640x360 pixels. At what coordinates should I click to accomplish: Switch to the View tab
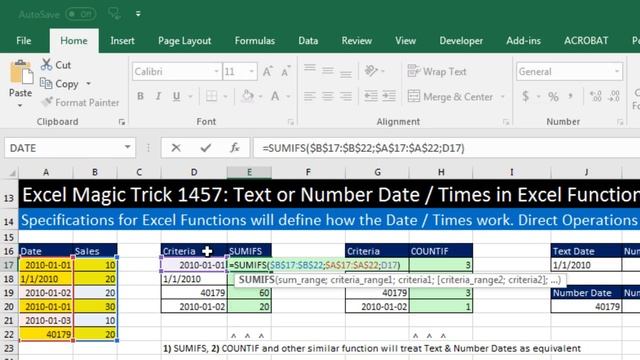pyautogui.click(x=405, y=41)
